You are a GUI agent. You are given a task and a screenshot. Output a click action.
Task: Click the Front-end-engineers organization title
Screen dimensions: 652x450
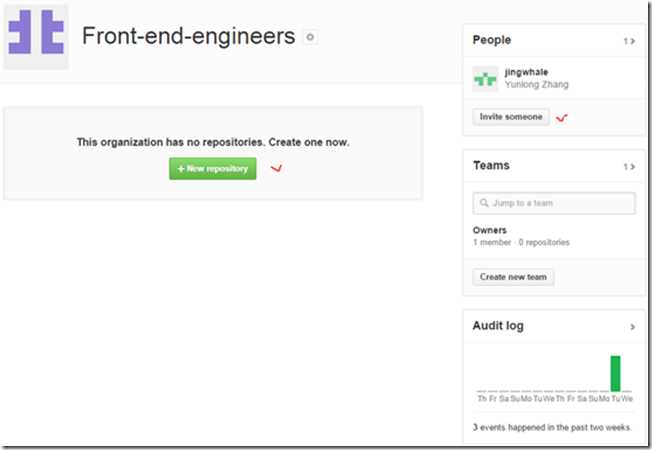188,36
